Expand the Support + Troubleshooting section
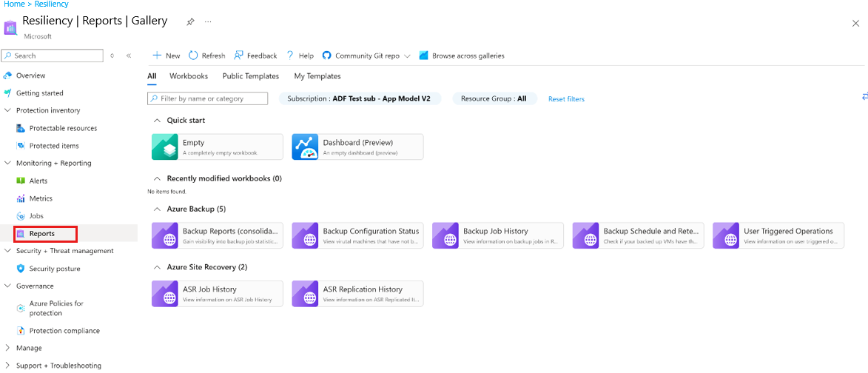Image resolution: width=868 pixels, height=373 pixels. tap(7, 366)
